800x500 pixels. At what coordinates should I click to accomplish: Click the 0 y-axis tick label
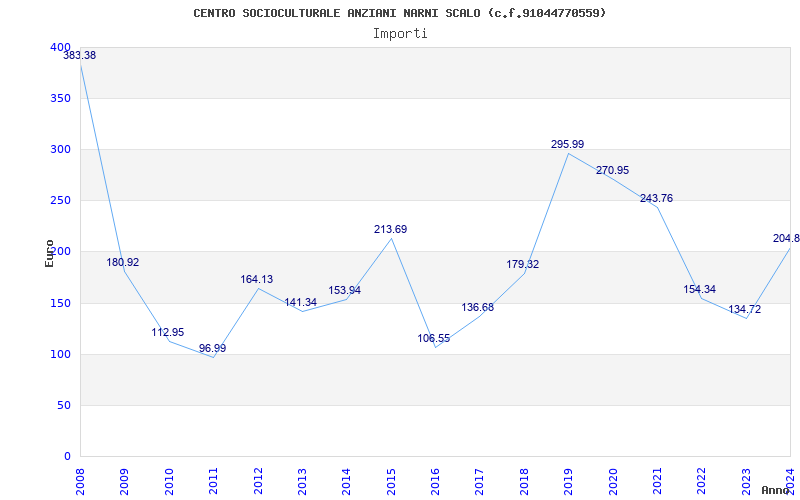coord(67,457)
